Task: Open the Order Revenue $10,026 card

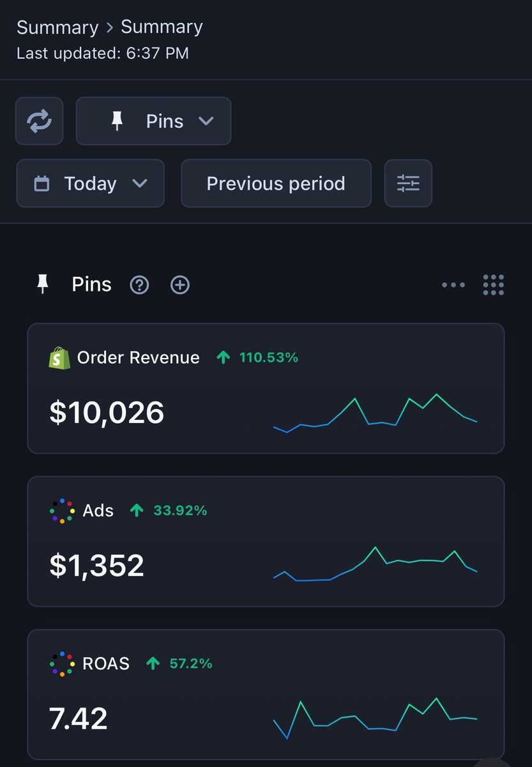Action: [x=266, y=389]
